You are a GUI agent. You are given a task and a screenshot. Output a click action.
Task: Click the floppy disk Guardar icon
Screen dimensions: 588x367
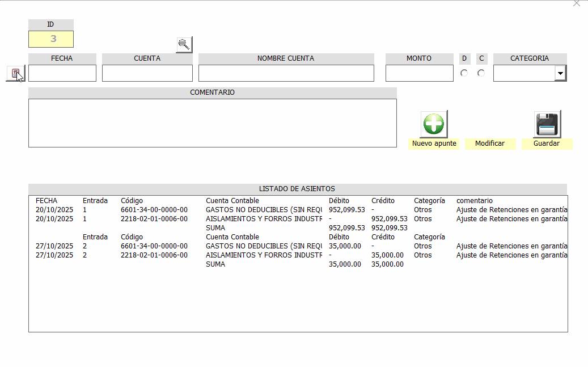tap(547, 124)
